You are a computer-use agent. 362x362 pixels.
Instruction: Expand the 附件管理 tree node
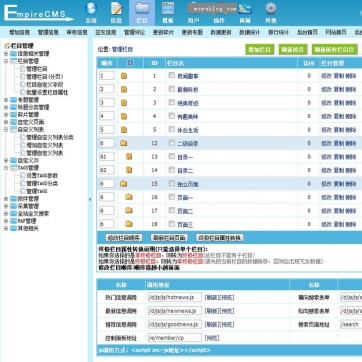point(6,199)
